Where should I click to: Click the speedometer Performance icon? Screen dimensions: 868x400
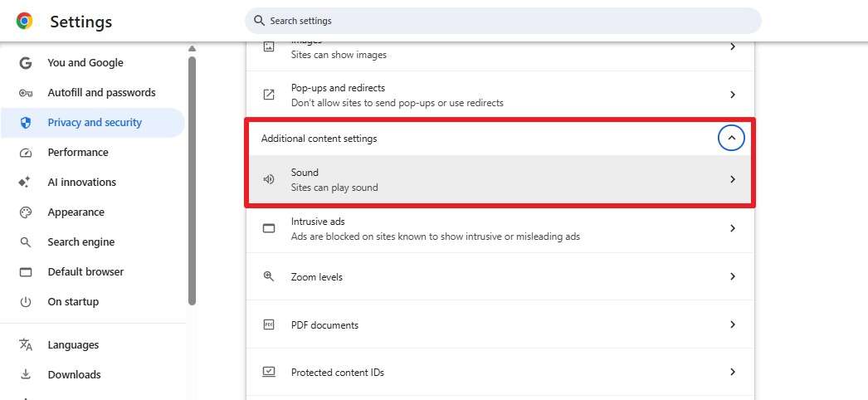point(26,153)
